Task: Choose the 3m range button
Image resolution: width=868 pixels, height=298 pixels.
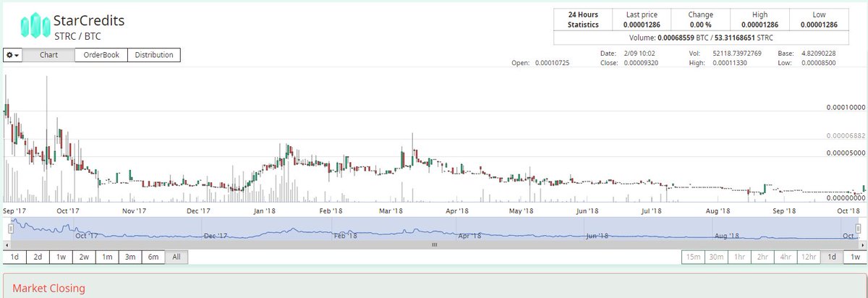Action: point(129,257)
